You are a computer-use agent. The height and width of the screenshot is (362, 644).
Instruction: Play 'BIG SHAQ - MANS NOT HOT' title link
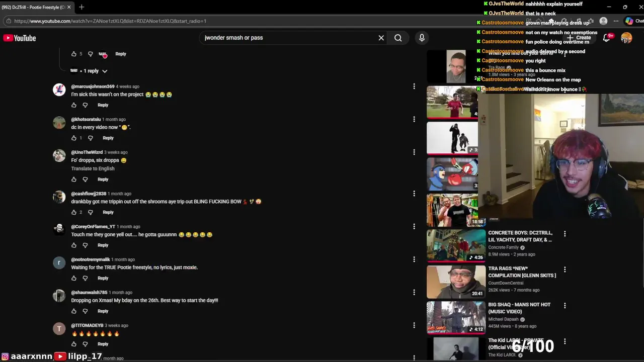click(519, 308)
